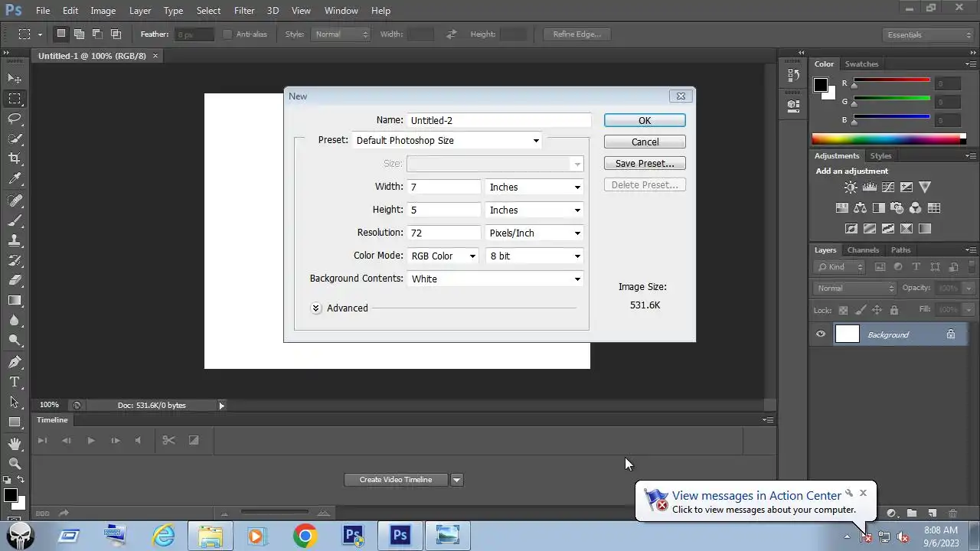This screenshot has height=551, width=980.
Task: Select the Gradient tool
Action: click(x=15, y=301)
